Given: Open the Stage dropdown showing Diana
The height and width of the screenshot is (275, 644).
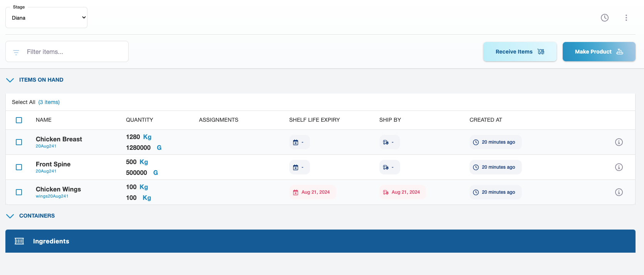Looking at the screenshot, I should 47,18.
